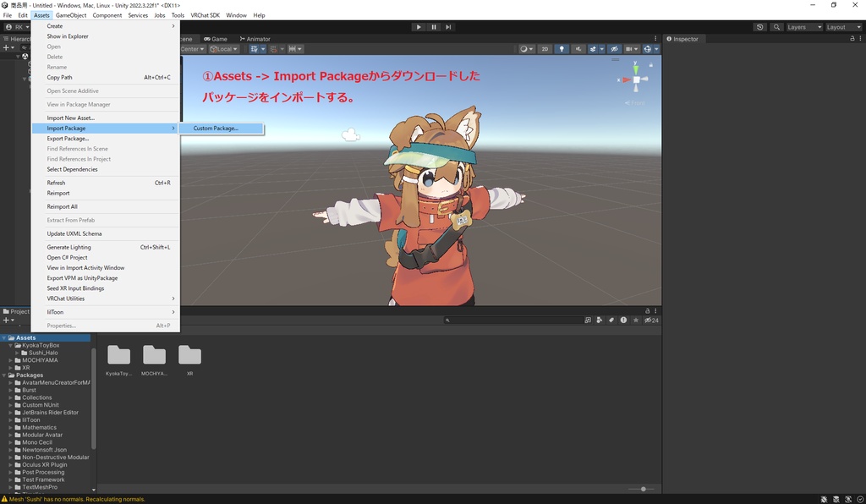Open the Scene view three-dot options menu

655,39
